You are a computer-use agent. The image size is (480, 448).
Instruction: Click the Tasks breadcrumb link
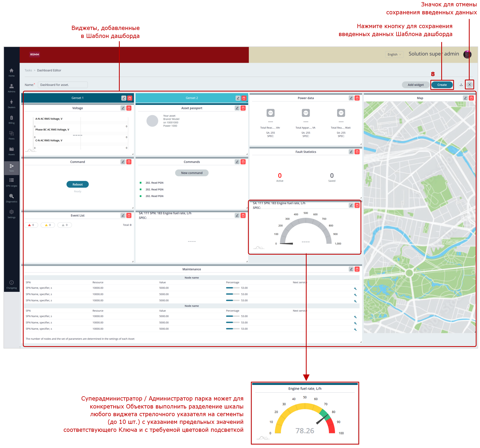(28, 71)
